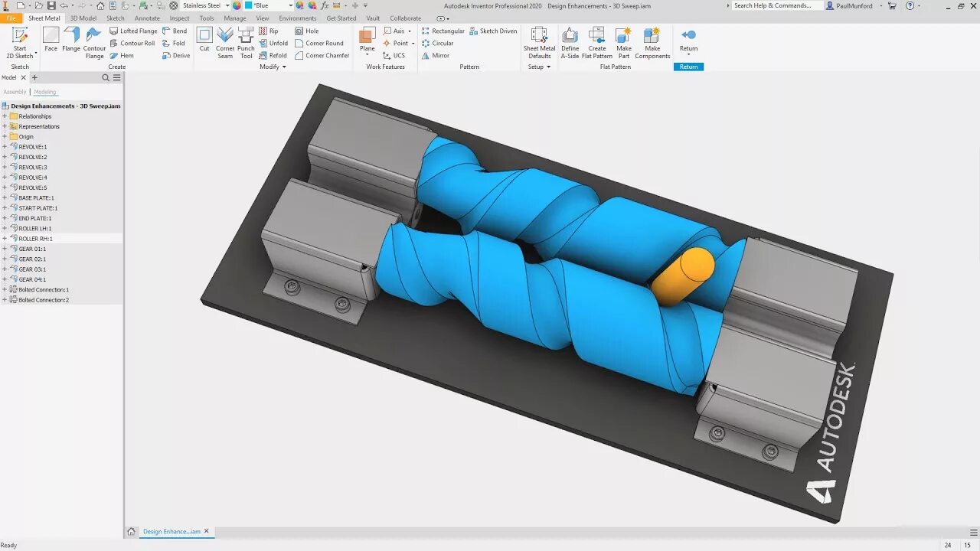980x551 pixels.
Task: Choose the Contour Roll tool
Action: click(132, 44)
